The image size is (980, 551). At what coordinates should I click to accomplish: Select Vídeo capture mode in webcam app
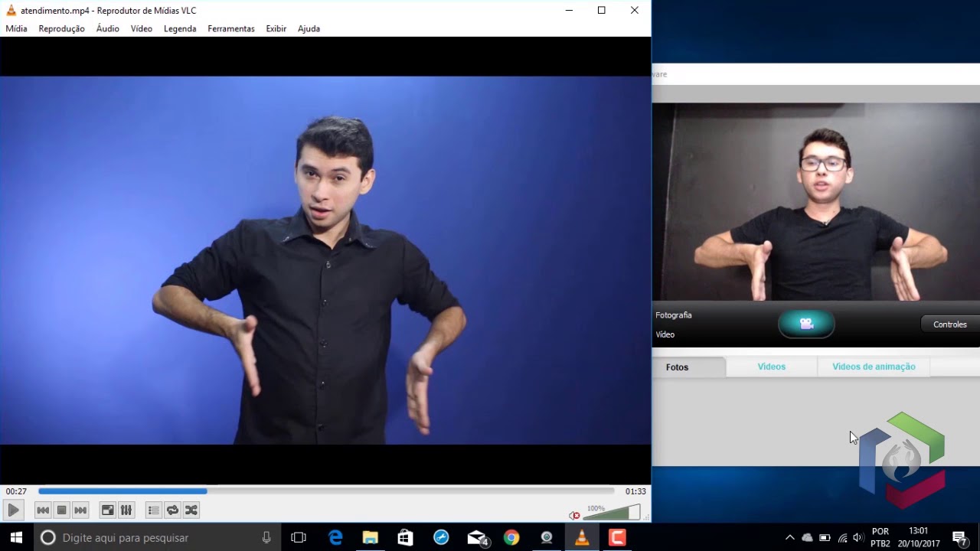(x=665, y=334)
